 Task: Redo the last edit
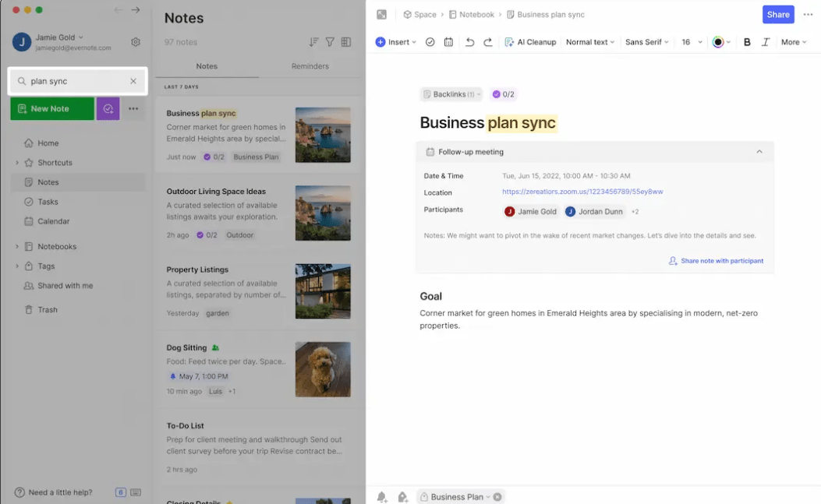pyautogui.click(x=488, y=42)
